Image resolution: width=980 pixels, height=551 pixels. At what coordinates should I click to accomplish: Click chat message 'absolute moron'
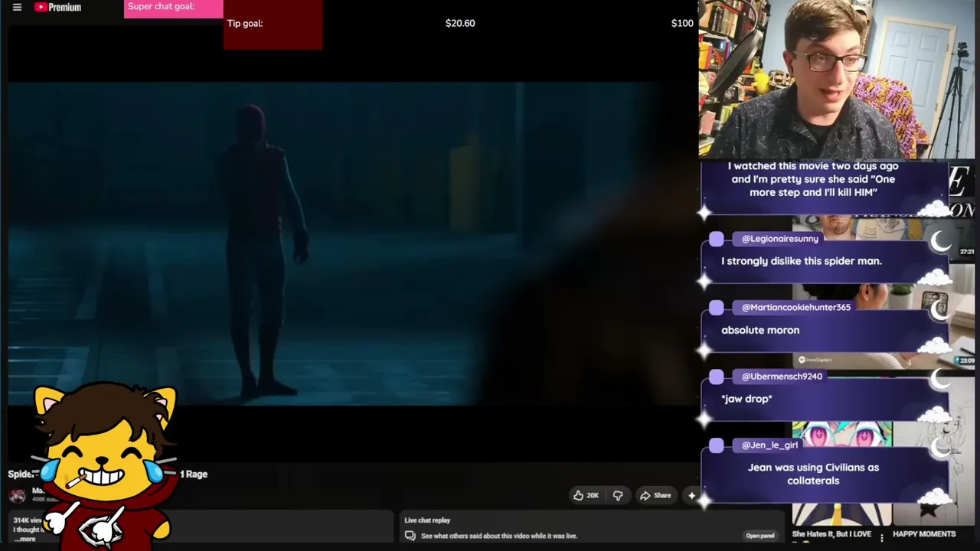click(760, 330)
